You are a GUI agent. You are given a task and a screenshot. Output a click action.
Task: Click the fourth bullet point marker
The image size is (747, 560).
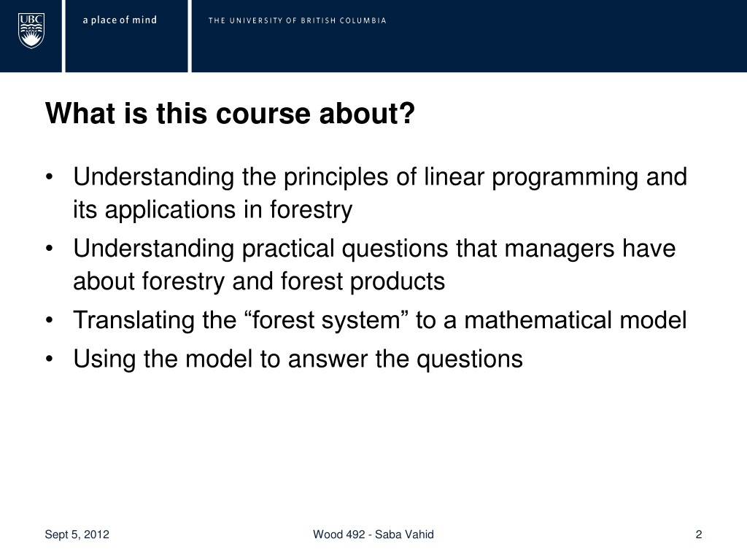[x=49, y=359]
